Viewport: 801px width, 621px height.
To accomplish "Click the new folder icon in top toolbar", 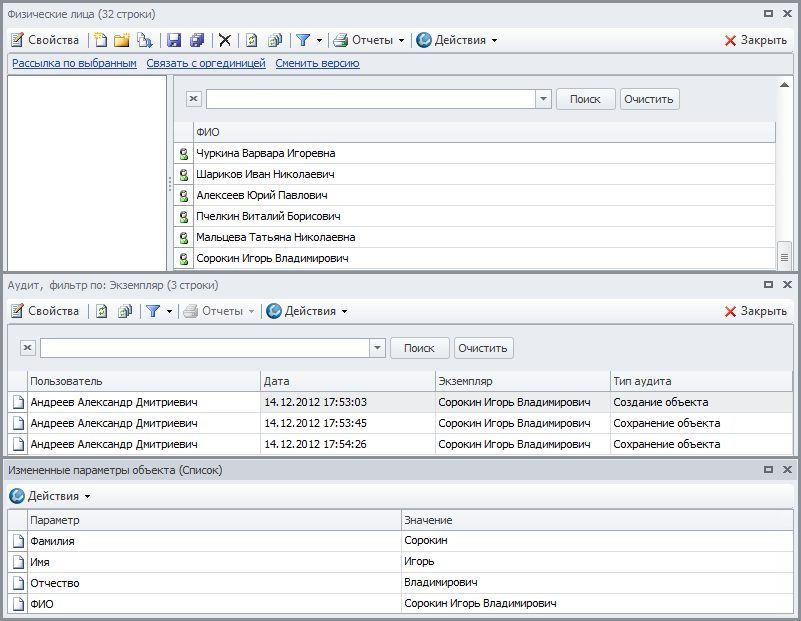I will 122,40.
